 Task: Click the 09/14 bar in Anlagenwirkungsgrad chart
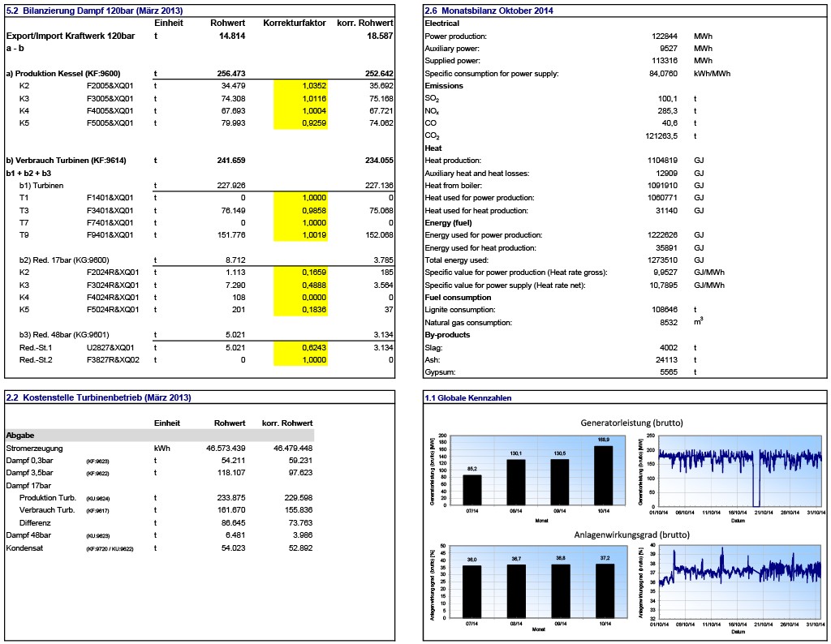point(559,590)
